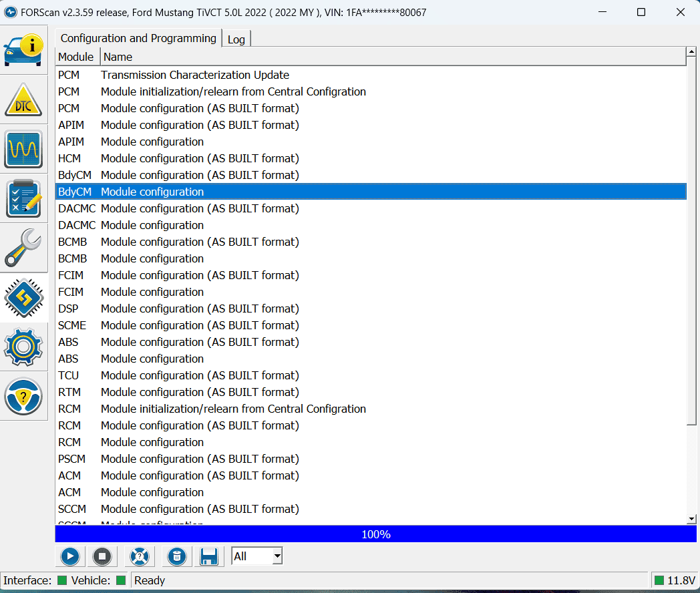The image size is (700, 593).
Task: Select BCMB Module configuration row
Action: 371,258
